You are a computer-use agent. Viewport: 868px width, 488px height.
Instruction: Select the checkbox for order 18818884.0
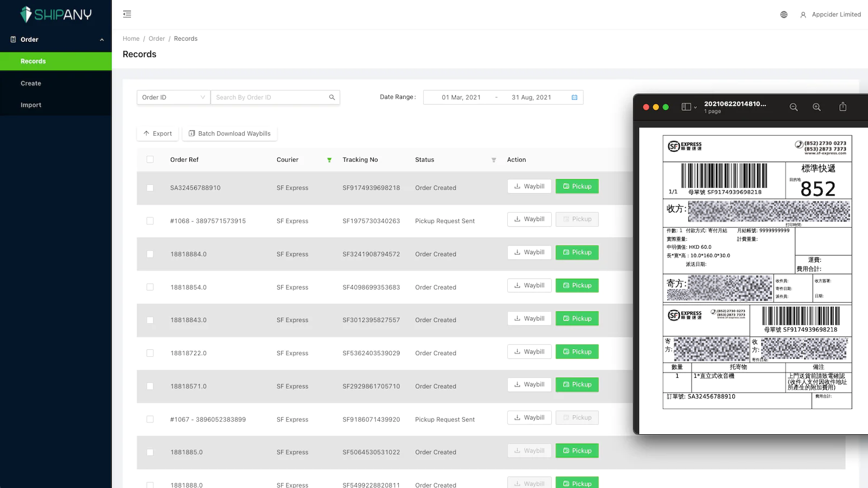coord(150,254)
